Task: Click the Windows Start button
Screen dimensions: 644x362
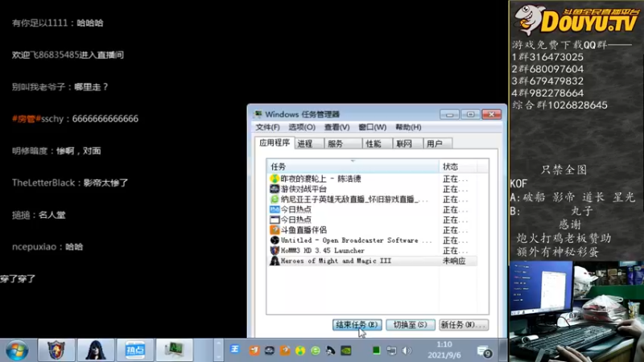Action: coord(17,351)
